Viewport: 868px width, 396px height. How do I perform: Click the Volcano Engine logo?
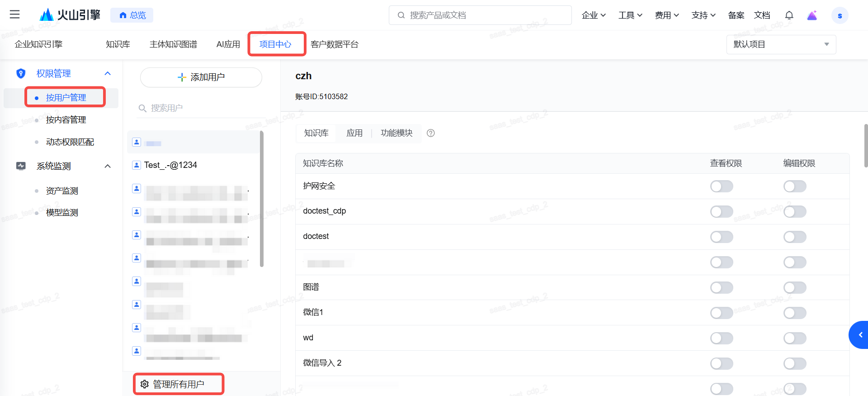70,15
